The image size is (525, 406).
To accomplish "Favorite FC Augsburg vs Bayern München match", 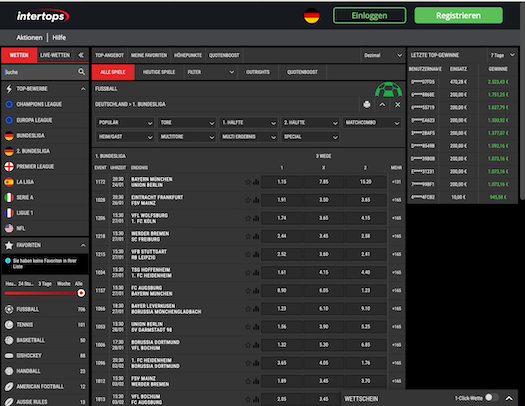I will pyautogui.click(x=248, y=291).
